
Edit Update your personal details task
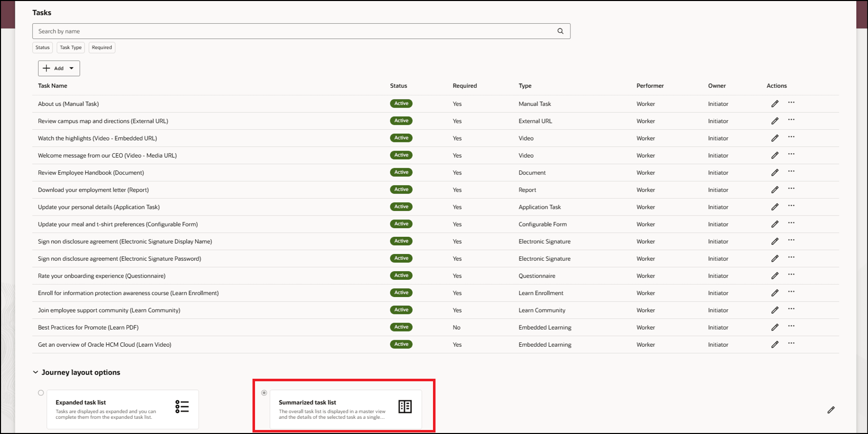pos(775,207)
